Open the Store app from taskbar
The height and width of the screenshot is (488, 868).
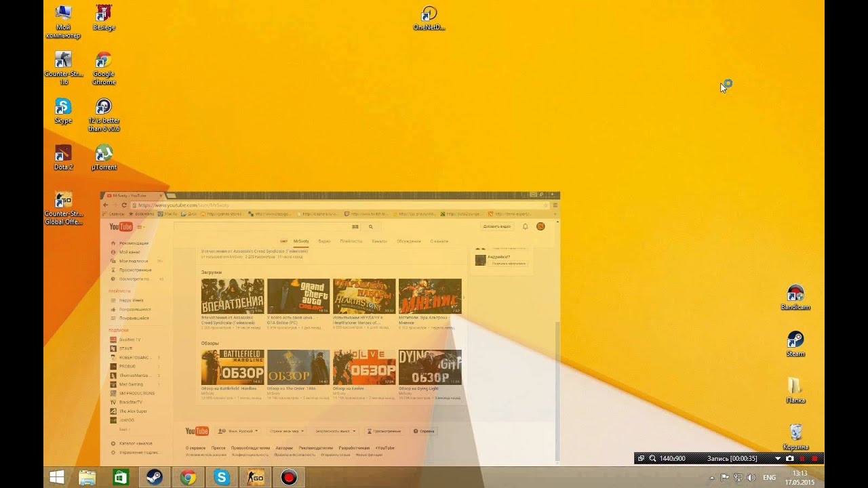coord(121,477)
